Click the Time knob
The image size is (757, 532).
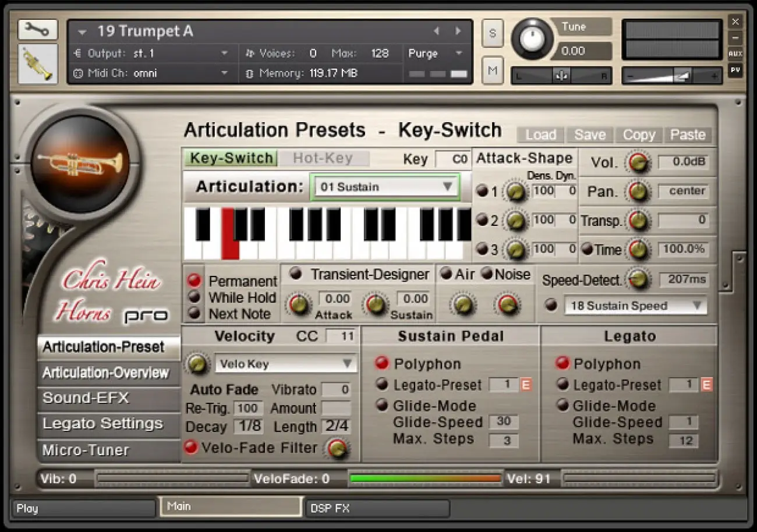pos(639,250)
